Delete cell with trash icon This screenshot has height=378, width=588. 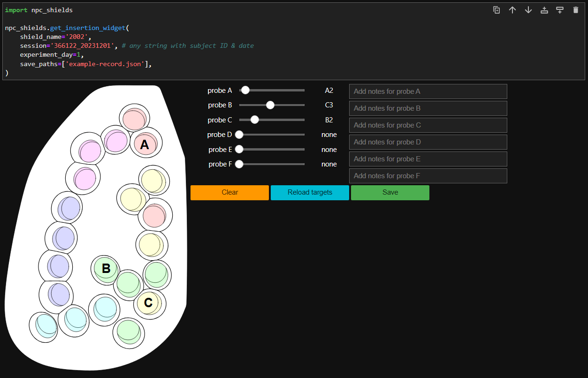576,10
